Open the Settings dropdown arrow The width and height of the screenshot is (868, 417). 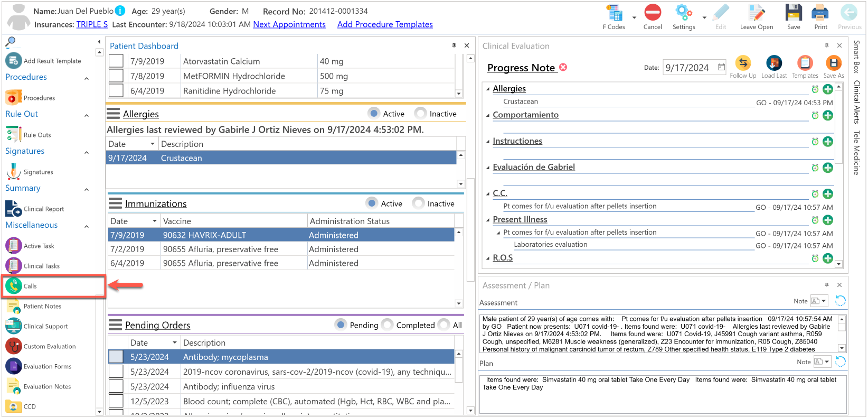click(x=704, y=17)
